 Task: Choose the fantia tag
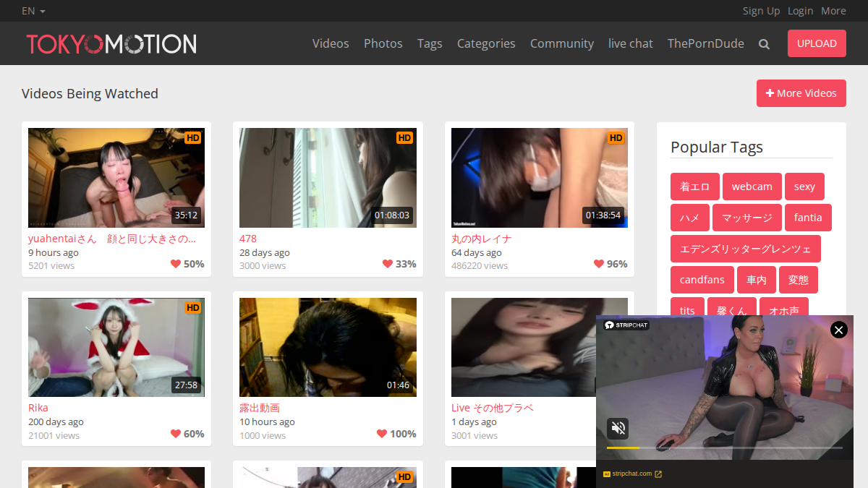[808, 218]
